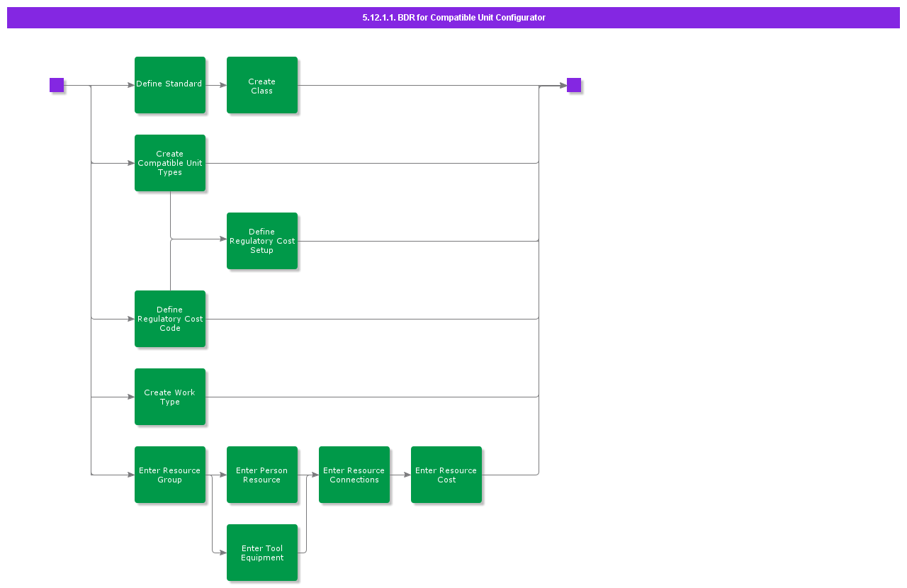The height and width of the screenshot is (588, 907).
Task: Select the Define Standard process node
Action: pos(170,84)
